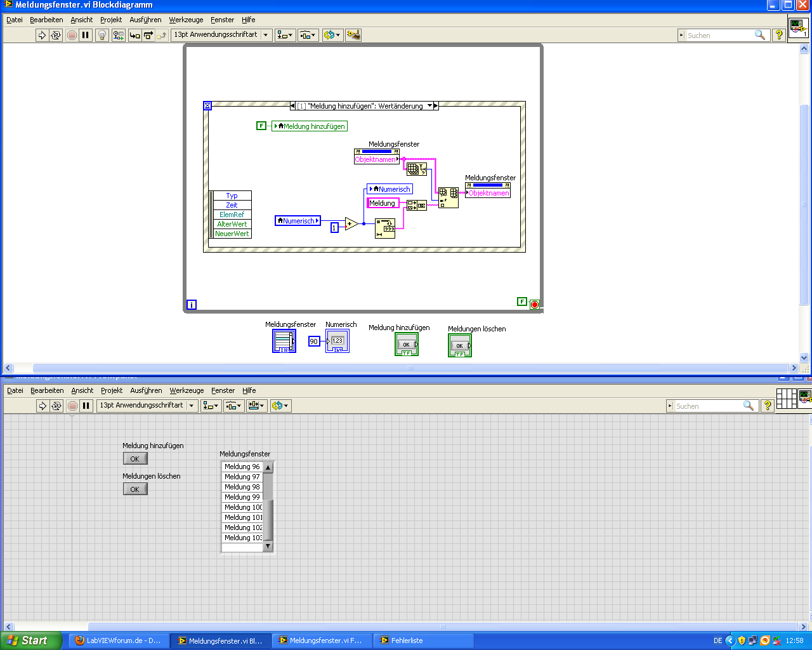This screenshot has height=650, width=812.
Task: Open Reorder dropdown in front panel toolbar
Action: [x=281, y=406]
